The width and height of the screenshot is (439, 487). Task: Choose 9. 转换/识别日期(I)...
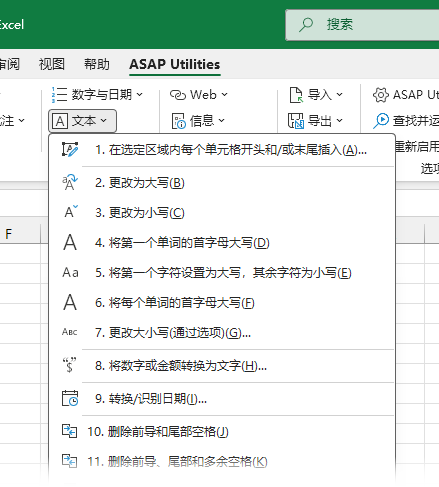pos(222,398)
